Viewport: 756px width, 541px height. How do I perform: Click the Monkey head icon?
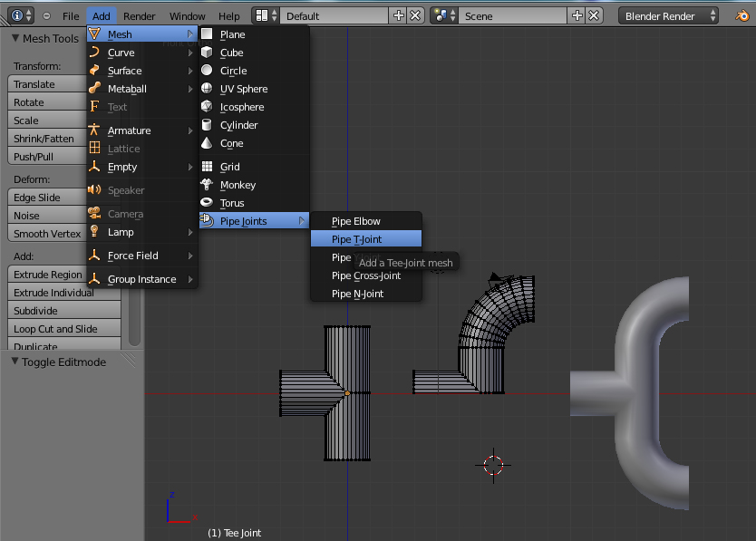(x=207, y=184)
